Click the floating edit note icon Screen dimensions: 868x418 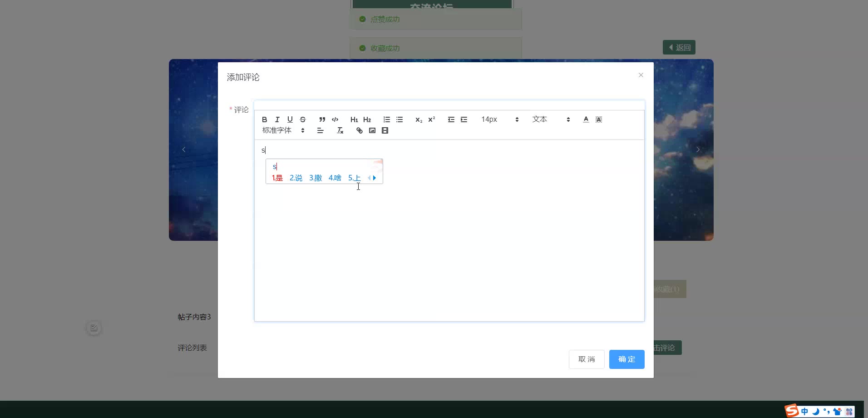click(x=94, y=328)
